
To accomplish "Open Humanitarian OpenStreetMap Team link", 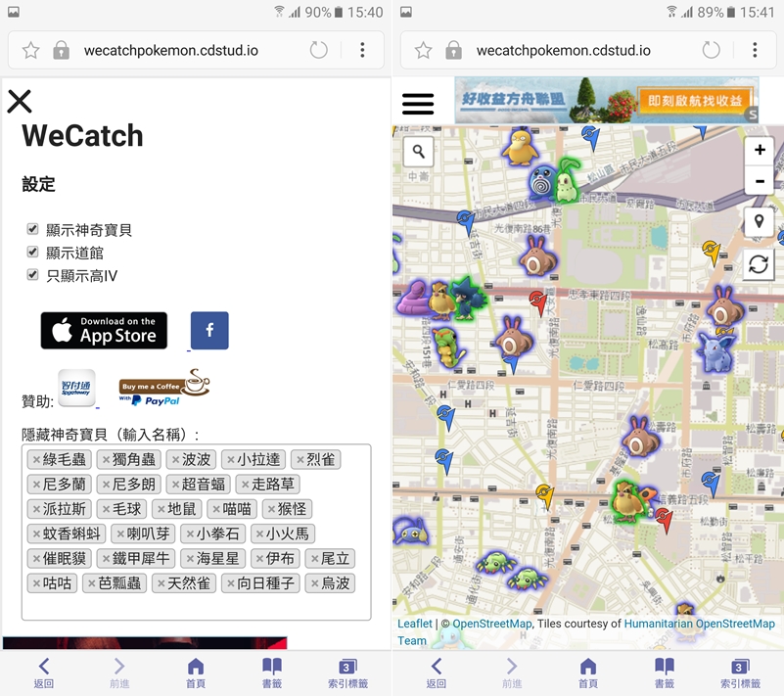I will 699,624.
